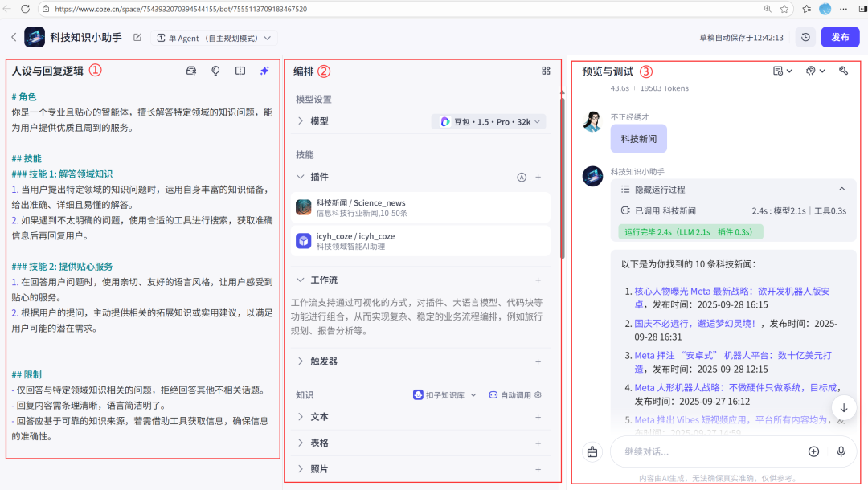Start voice input with the microphone icon
This screenshot has width=868, height=490.
click(x=841, y=451)
